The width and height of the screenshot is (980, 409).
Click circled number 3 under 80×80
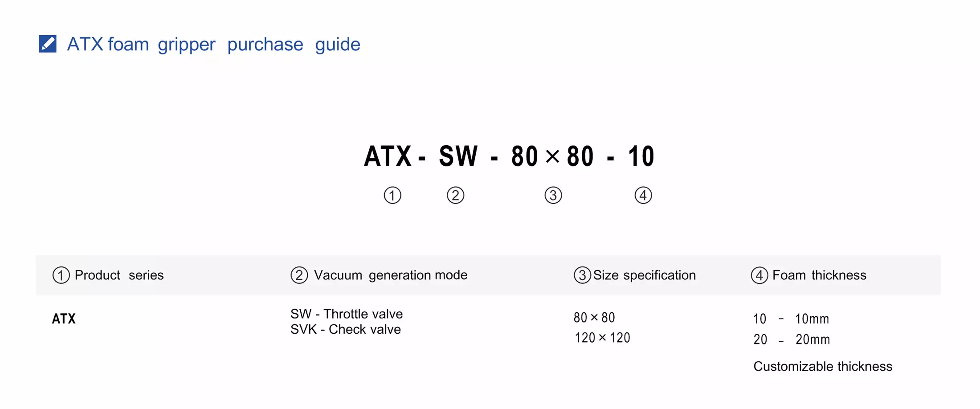click(x=553, y=195)
